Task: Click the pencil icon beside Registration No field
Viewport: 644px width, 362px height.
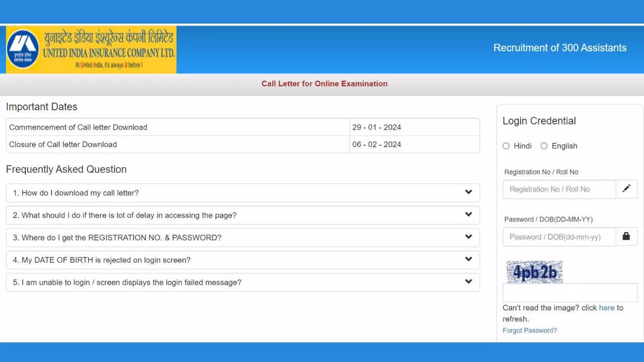Action: [626, 189]
